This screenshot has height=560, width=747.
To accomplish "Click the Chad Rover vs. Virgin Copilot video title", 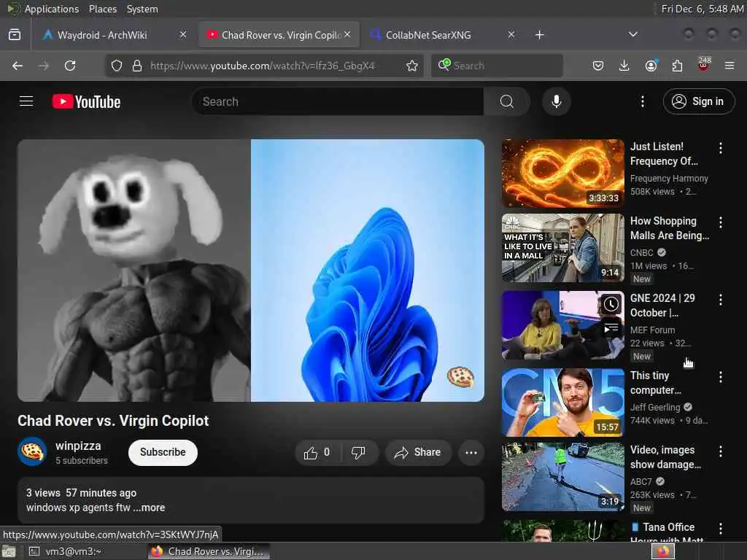I will pos(113,421).
